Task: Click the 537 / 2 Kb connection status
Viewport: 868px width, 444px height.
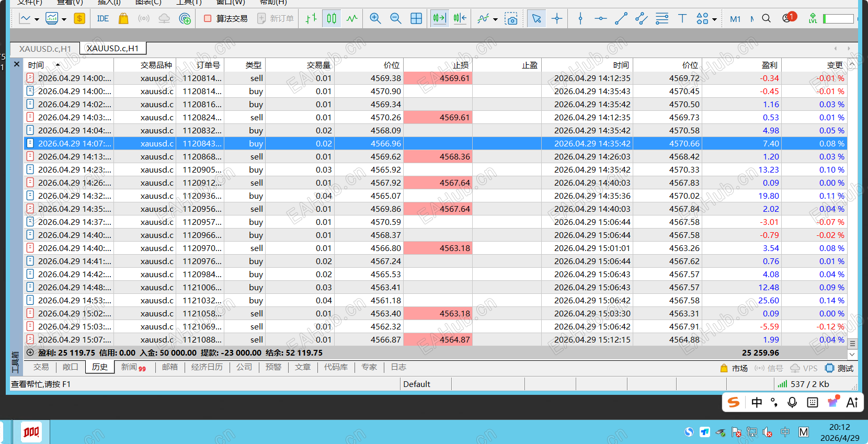Action: pyautogui.click(x=804, y=384)
